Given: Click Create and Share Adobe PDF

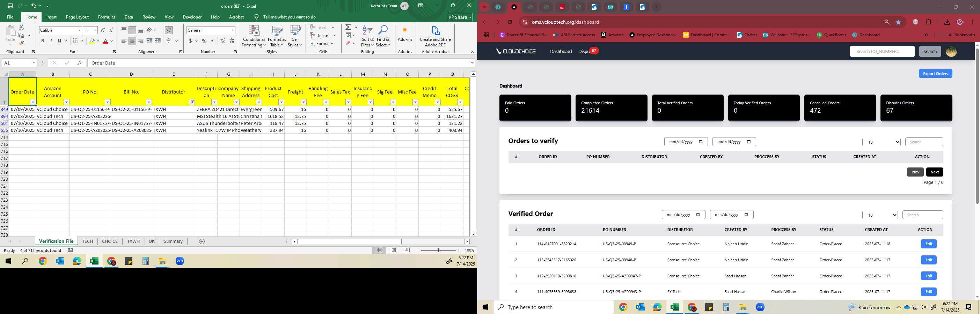Looking at the screenshot, I should click(x=435, y=36).
